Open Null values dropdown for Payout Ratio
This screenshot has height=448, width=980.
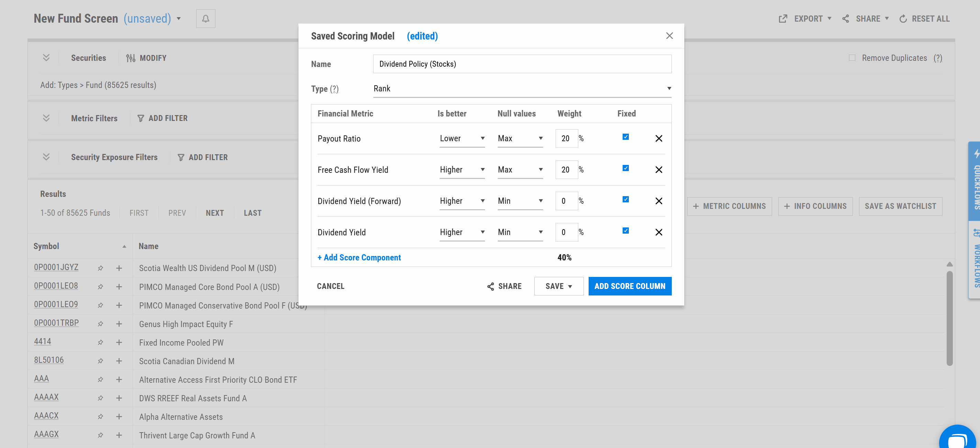[520, 138]
